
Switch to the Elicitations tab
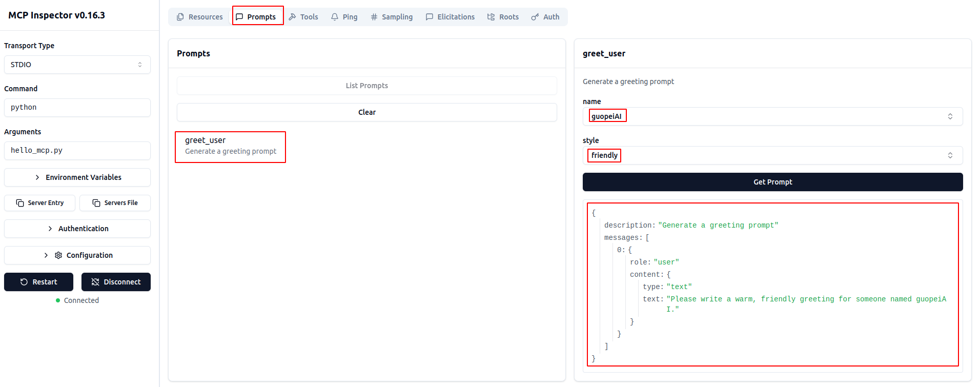[x=451, y=17]
